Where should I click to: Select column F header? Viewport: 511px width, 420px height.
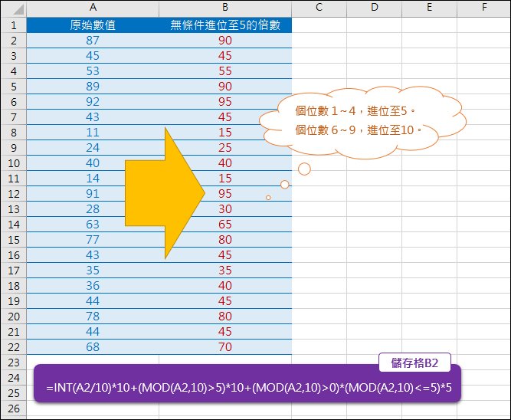click(x=484, y=8)
